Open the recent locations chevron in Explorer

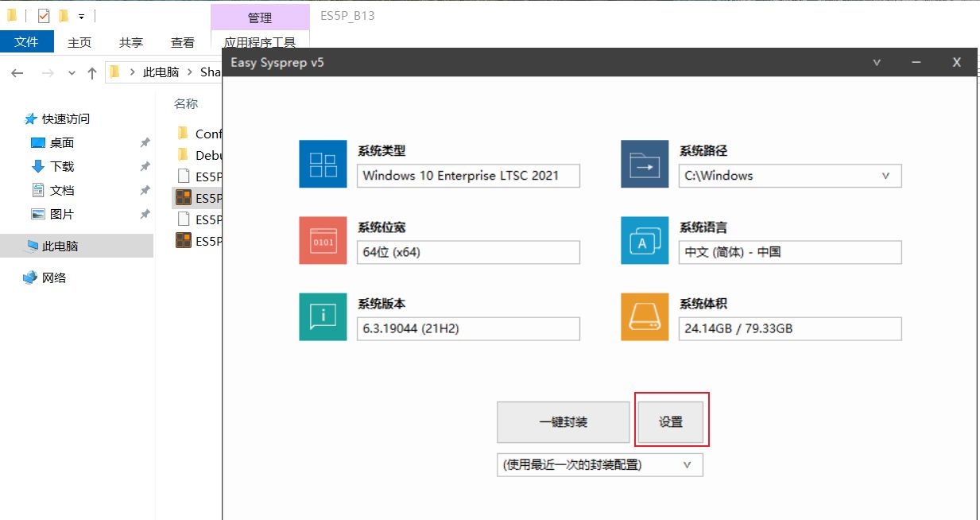click(x=72, y=73)
